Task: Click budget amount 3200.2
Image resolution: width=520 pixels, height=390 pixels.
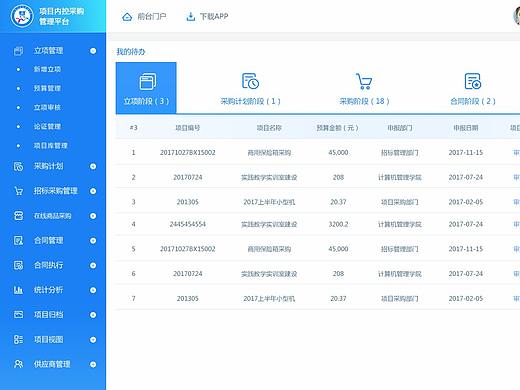Action: 338,224
